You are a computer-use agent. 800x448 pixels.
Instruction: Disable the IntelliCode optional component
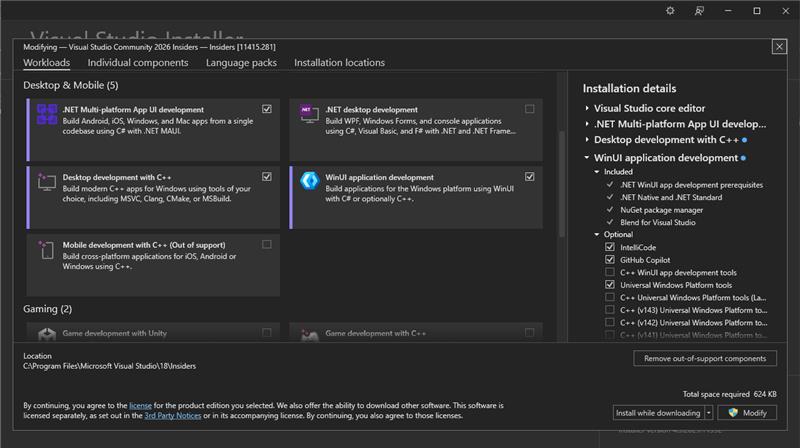click(610, 247)
